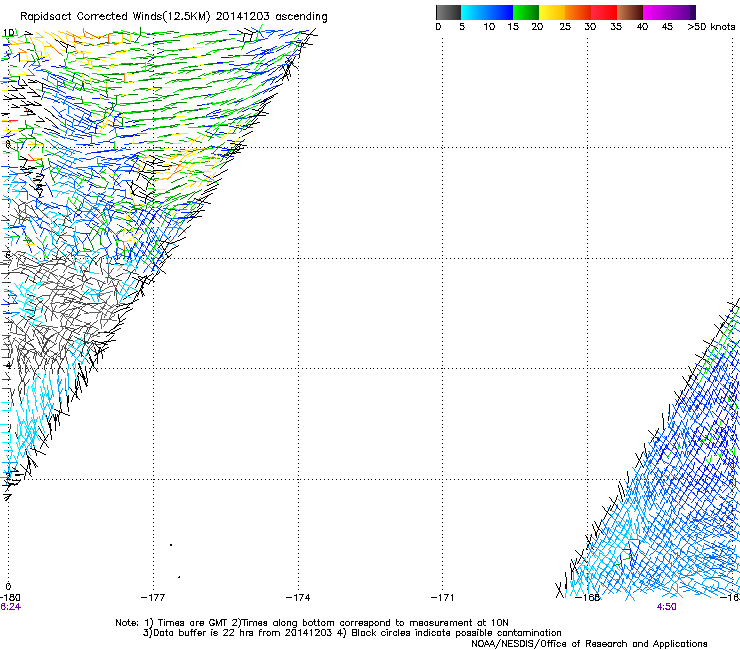
Task: Click the 'NOAA/NESDIS/Office of Research and Applications' credit
Action: pos(589,644)
